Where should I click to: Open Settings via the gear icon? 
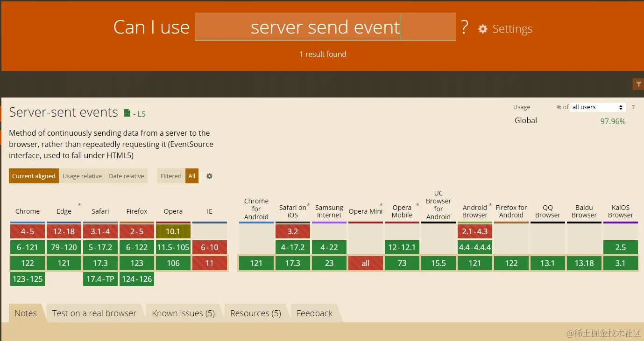pos(482,29)
